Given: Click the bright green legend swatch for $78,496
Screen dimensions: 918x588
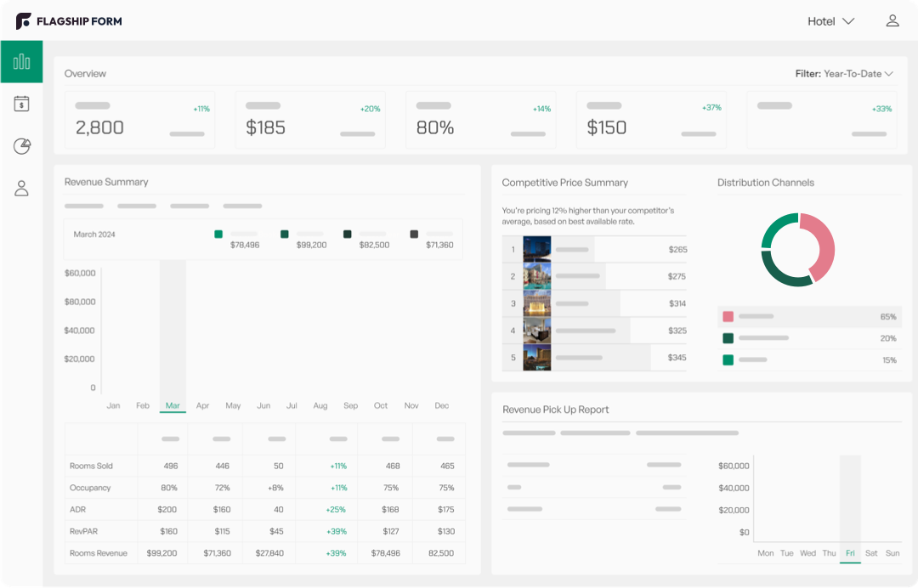Looking at the screenshot, I should tap(218, 234).
